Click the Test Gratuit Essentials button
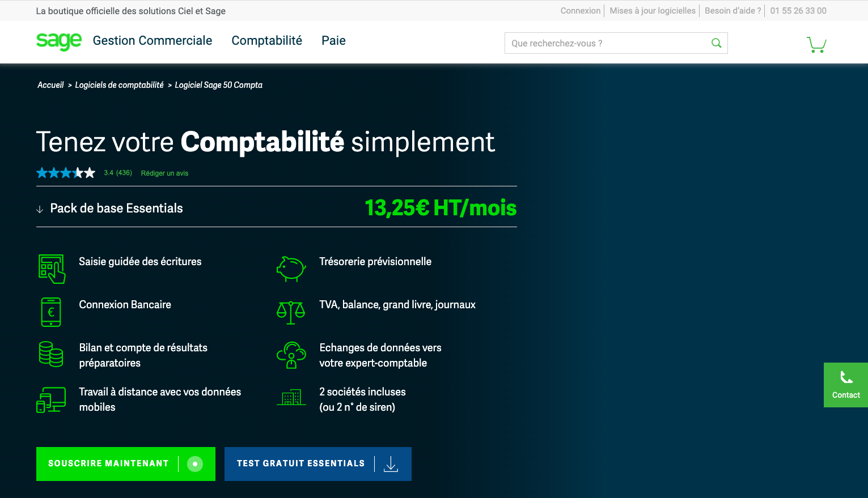Viewport: 868px width, 498px height. click(x=318, y=464)
